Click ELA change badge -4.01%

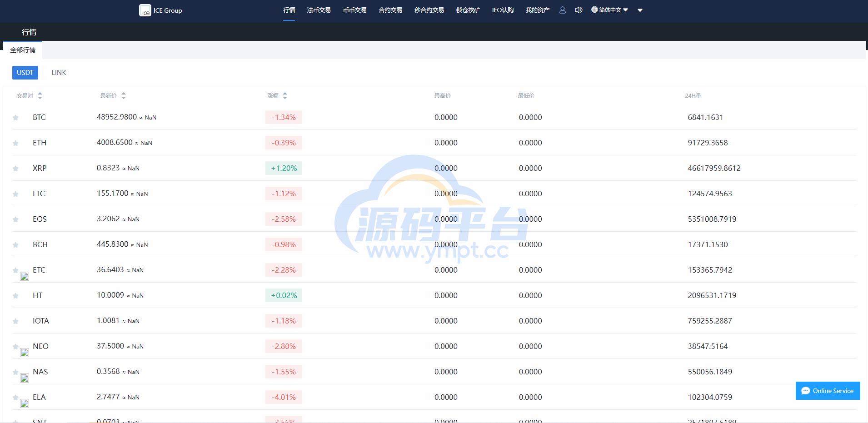tap(284, 397)
